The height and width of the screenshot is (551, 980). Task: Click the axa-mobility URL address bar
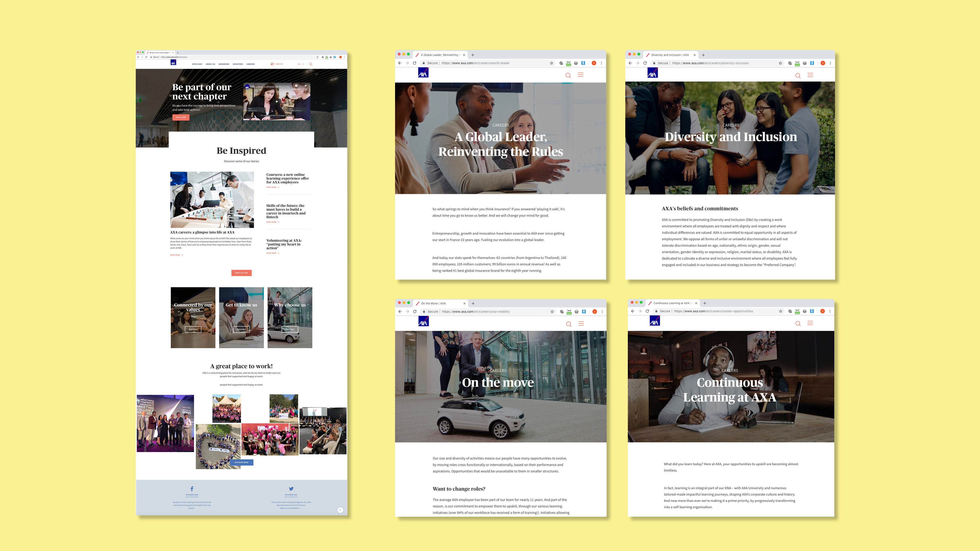click(488, 311)
